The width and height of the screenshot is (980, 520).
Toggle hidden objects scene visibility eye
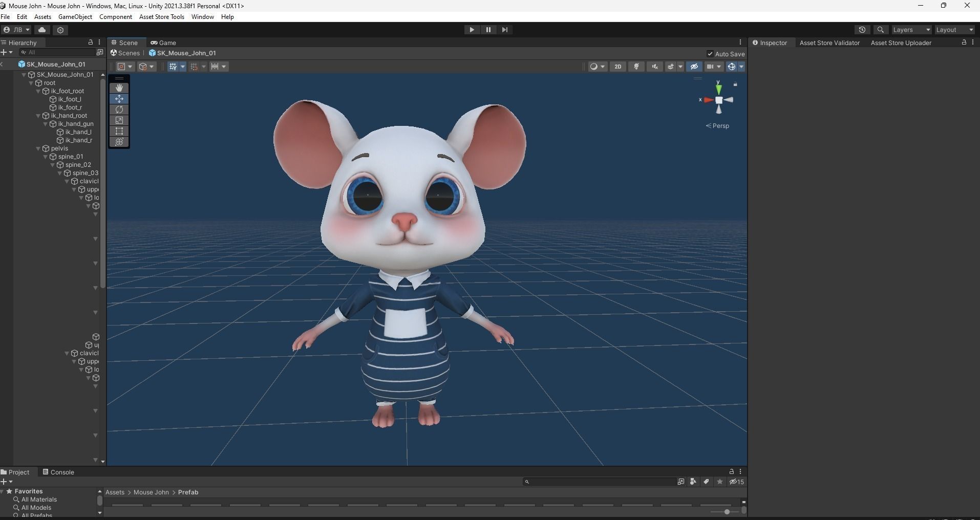pos(694,67)
